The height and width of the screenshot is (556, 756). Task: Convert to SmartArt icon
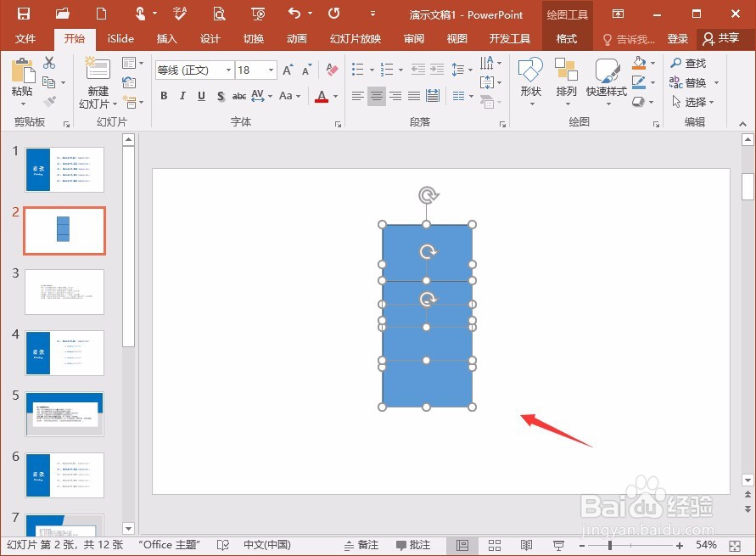click(x=487, y=102)
